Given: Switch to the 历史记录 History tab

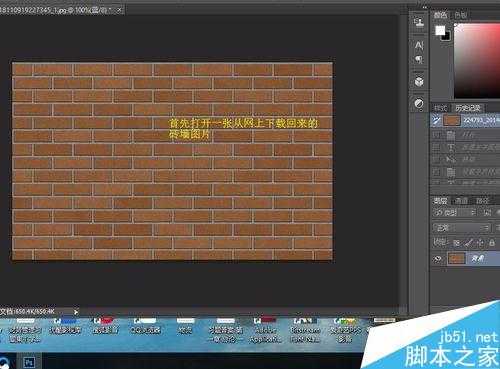Looking at the screenshot, I should (x=468, y=108).
